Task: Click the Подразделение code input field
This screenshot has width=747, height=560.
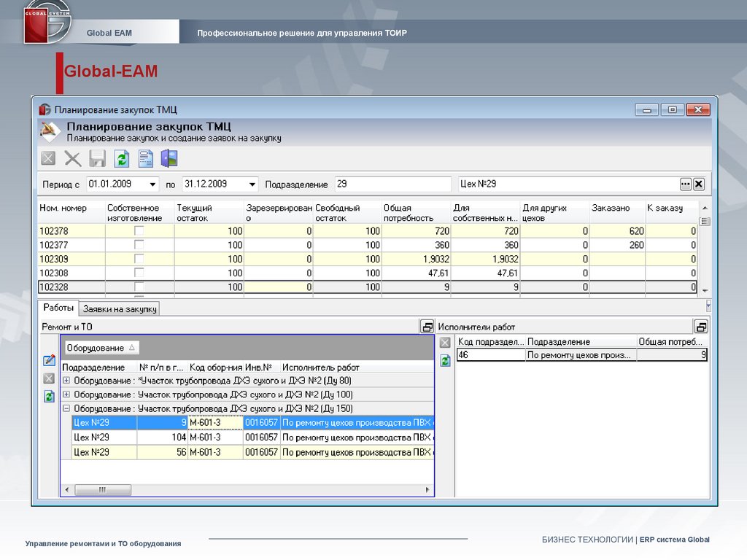Action: coord(392,184)
